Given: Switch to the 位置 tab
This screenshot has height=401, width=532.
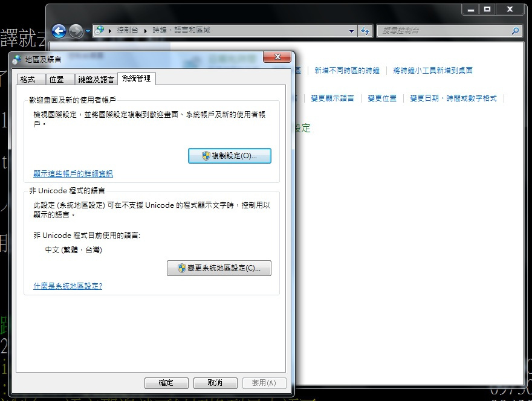Looking at the screenshot, I should (x=60, y=79).
